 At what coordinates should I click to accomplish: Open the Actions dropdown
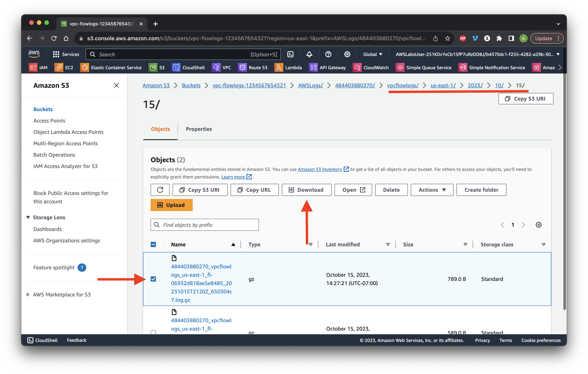(432, 190)
